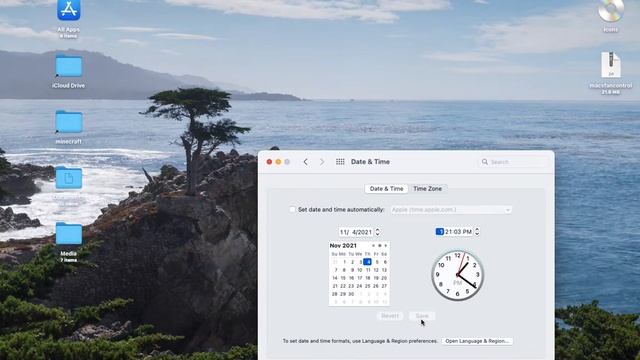Image resolution: width=640 pixels, height=360 pixels.
Task: Select November 22 in calendar
Action: (x=343, y=286)
